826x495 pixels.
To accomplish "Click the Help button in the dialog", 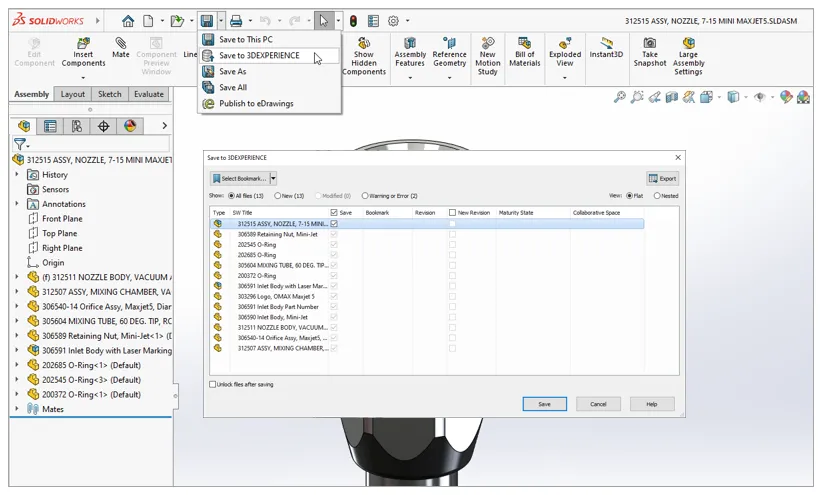I will click(652, 404).
